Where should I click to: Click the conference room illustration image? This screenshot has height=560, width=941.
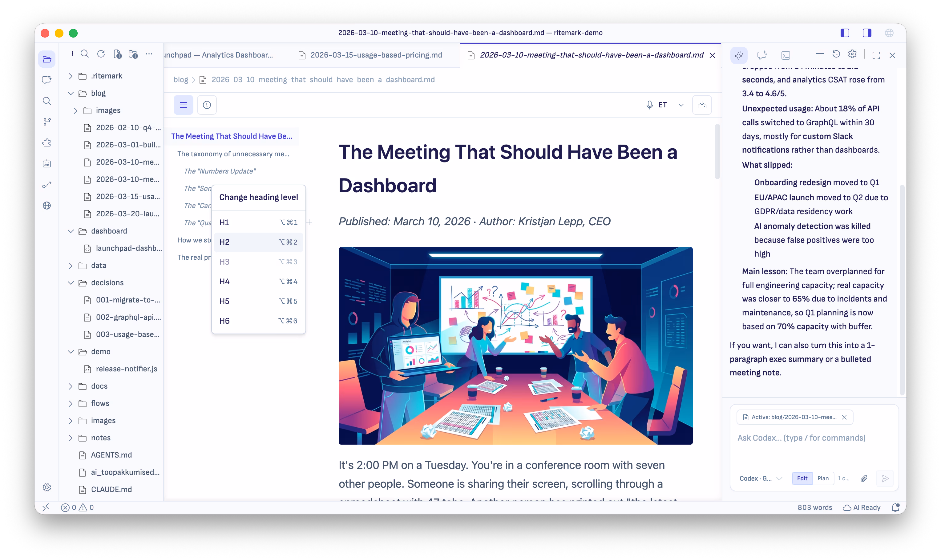[x=515, y=346]
